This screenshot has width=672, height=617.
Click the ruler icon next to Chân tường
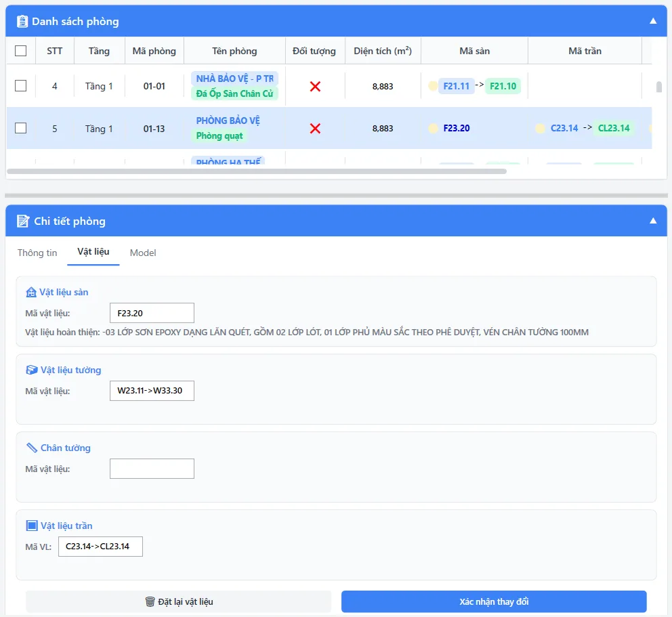(32, 448)
